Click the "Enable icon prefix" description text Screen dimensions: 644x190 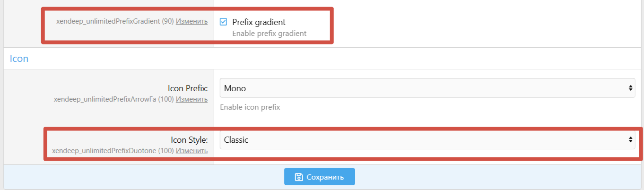250,107
